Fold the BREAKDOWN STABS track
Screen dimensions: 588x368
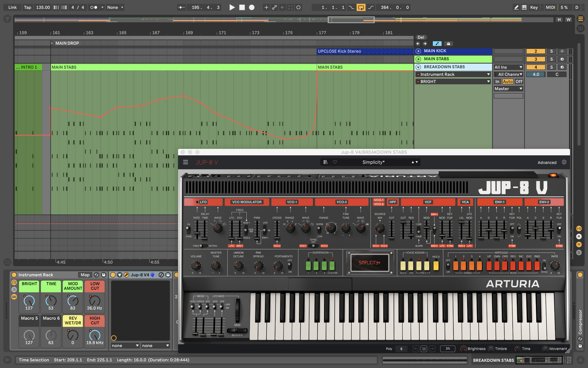[x=418, y=67]
